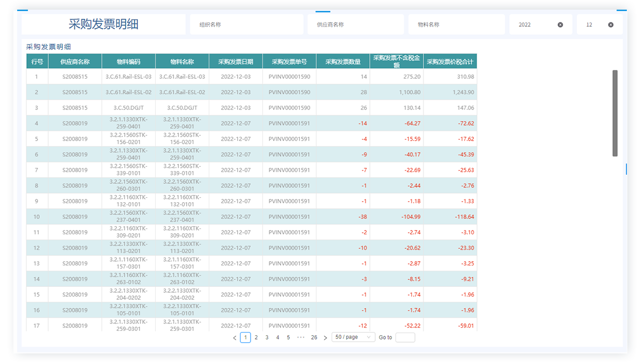Select page 3 in pagination
Screen dimensions: 644x362
pos(267,337)
